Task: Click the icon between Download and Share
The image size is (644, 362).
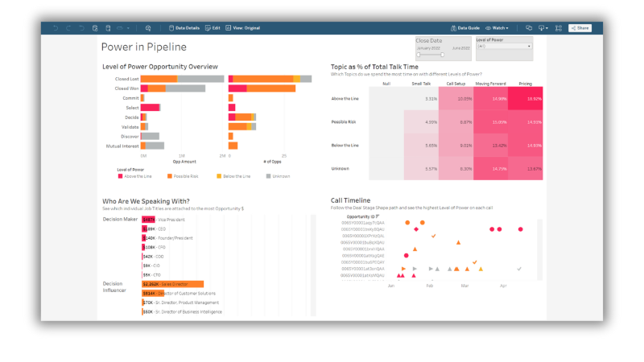Action: pos(559,28)
